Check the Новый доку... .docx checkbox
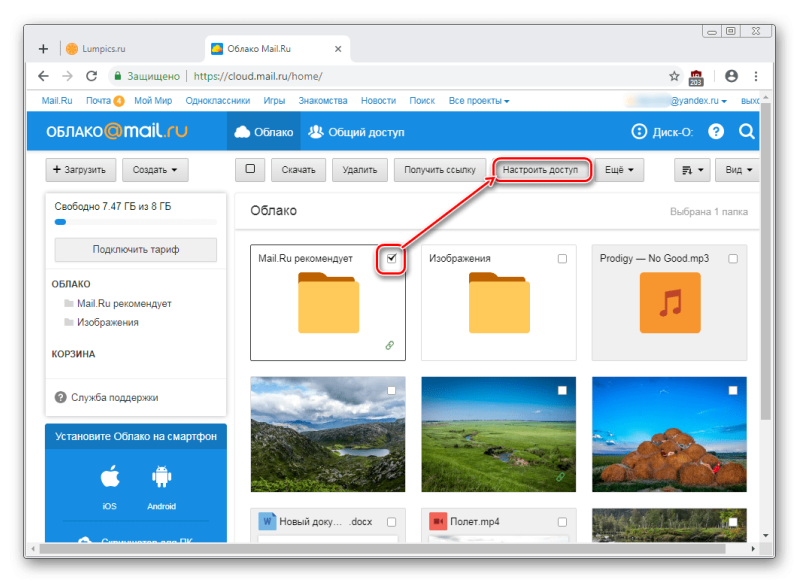Viewport: 800px width, 583px height. pos(391,522)
